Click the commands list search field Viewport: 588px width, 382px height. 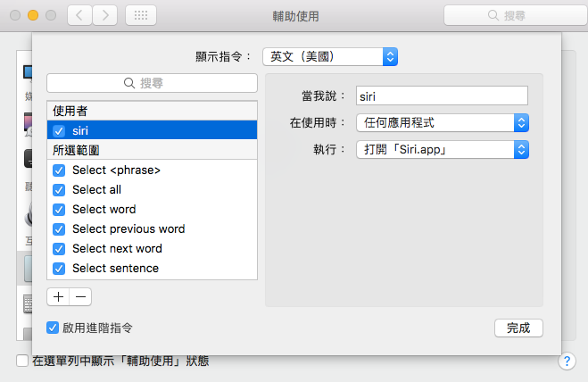click(x=152, y=83)
